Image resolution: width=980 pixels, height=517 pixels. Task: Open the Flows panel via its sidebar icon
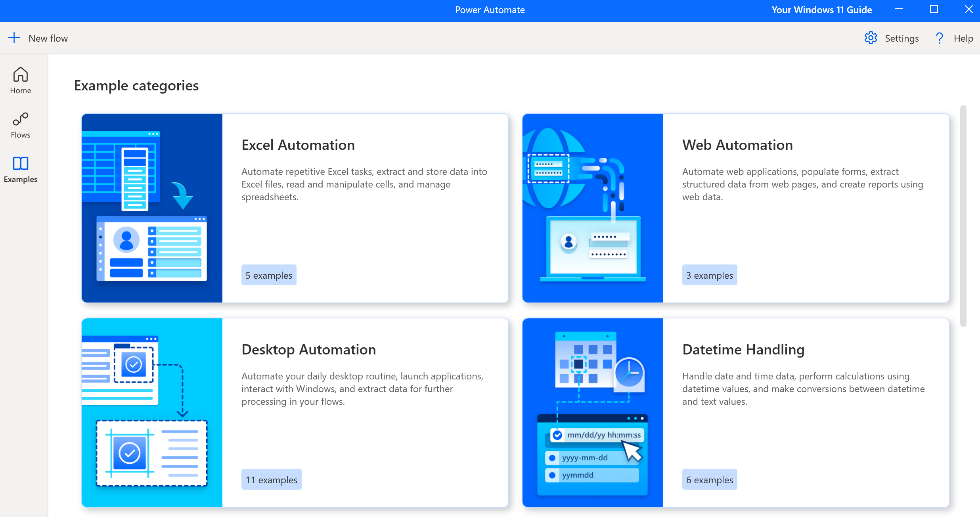pos(20,119)
